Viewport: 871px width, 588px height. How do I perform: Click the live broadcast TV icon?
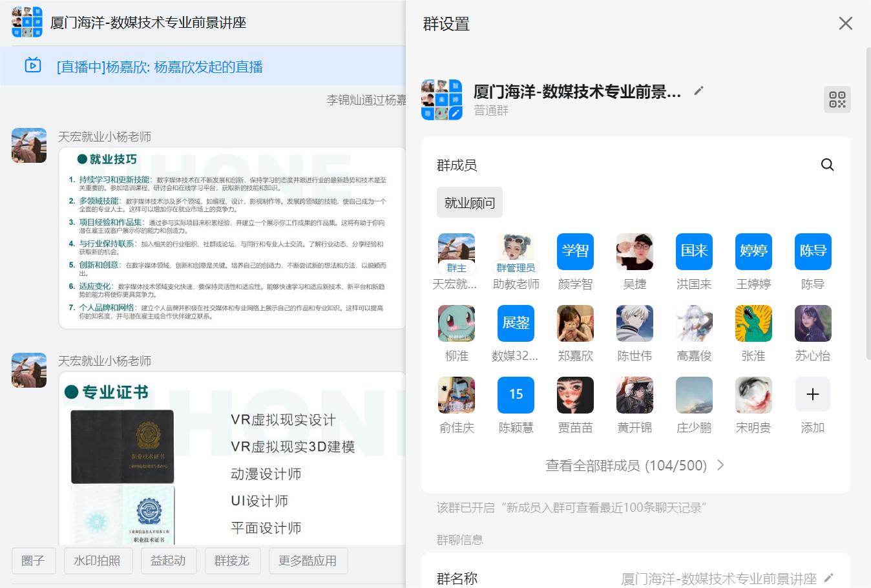coord(33,66)
